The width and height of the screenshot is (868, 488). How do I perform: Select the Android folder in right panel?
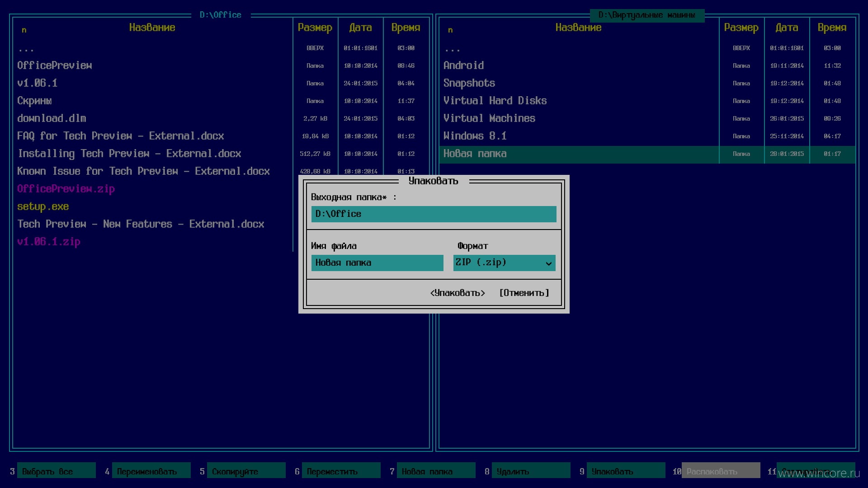coord(463,66)
